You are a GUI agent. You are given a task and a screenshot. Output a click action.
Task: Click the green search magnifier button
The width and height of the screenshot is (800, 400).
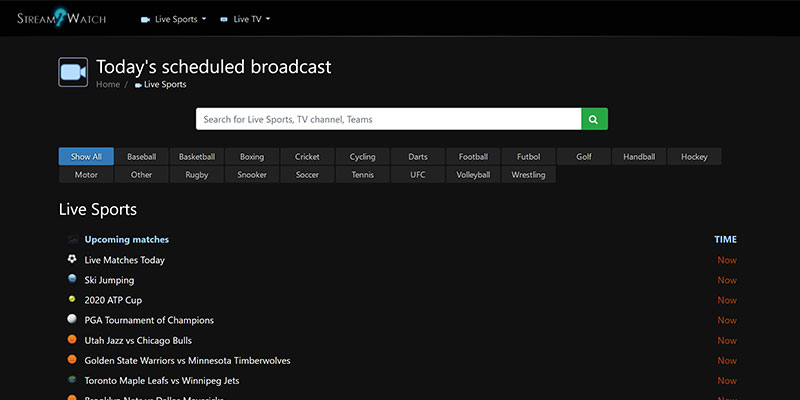tap(594, 119)
